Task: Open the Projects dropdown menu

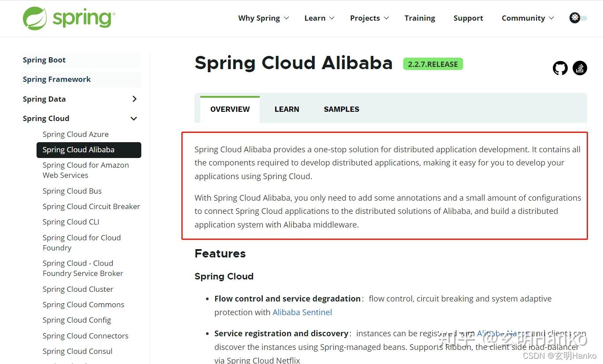Action: (x=369, y=18)
